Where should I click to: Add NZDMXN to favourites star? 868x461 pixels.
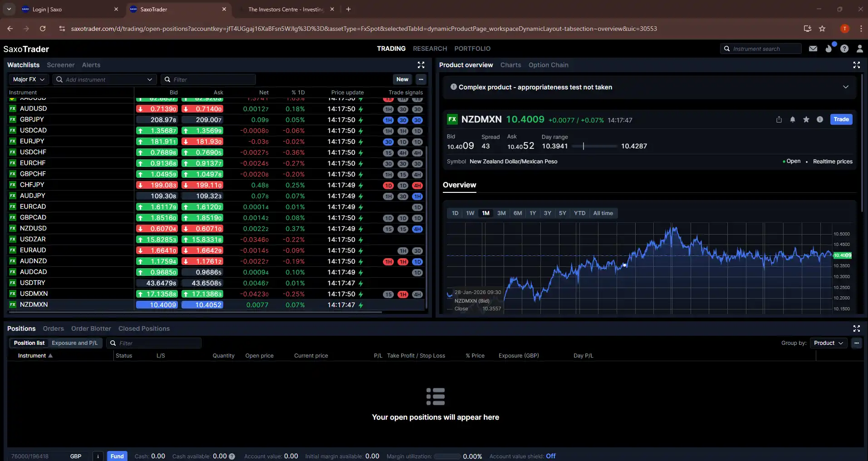[806, 119]
